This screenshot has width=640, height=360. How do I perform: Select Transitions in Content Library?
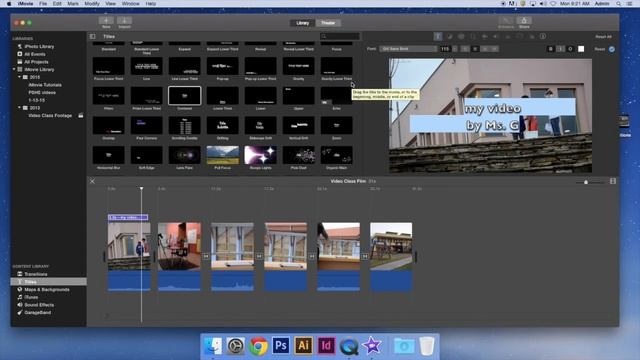36,274
